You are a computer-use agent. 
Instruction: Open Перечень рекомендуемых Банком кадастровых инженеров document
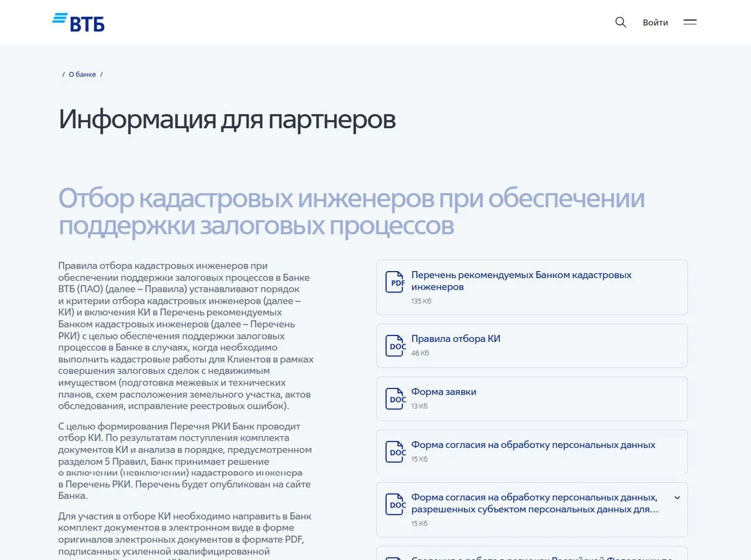tap(532, 287)
